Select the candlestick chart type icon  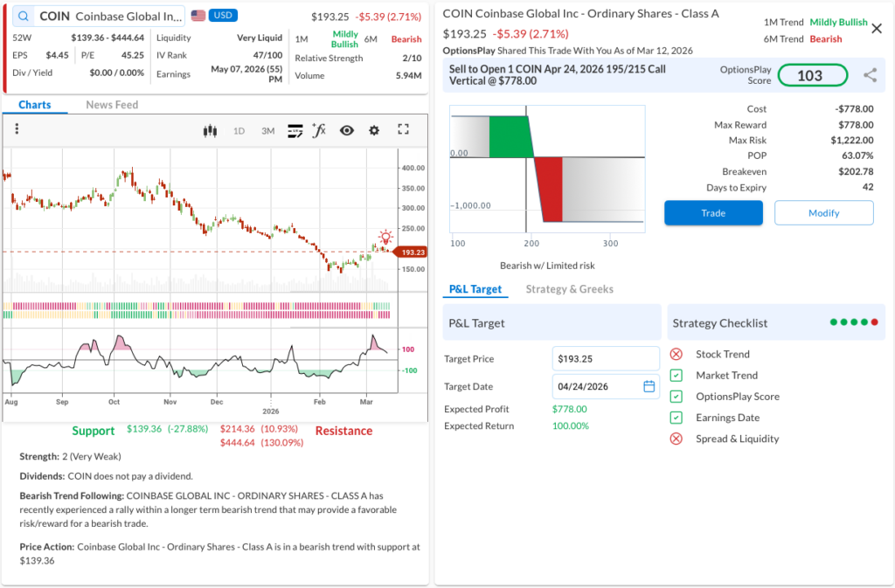[x=209, y=130]
